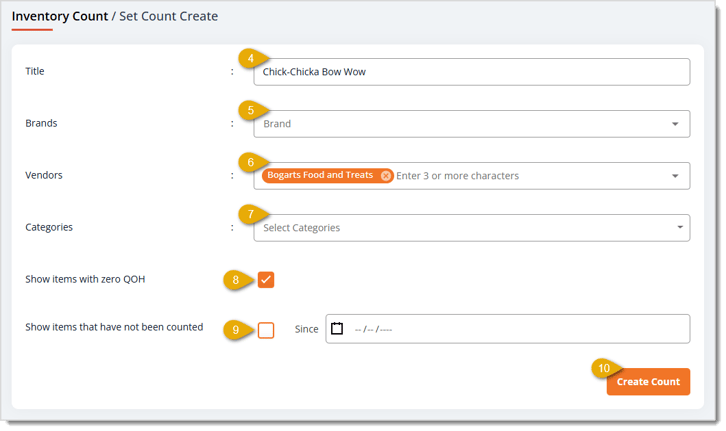Click the Categories field label
Screen dimensions: 726x431
tap(49, 227)
